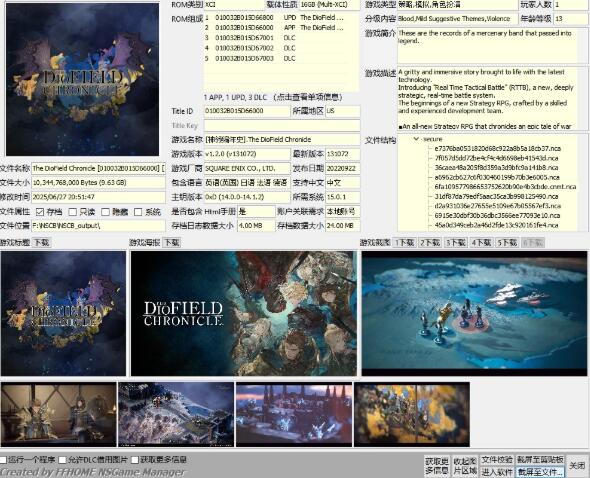This screenshot has width=590, height=478.
Task: Open the thumbnail of two armored characters indoors
Action: click(x=58, y=414)
